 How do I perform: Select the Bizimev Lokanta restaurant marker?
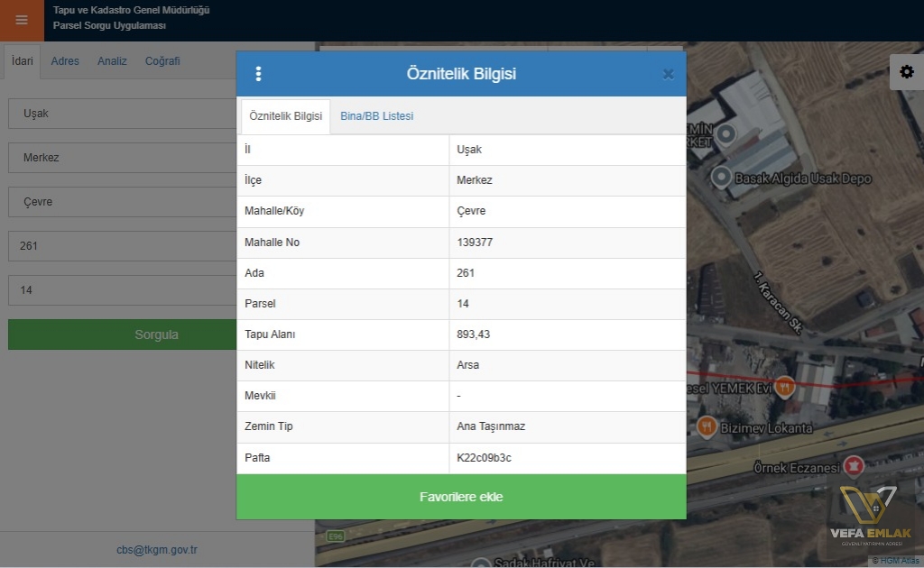(707, 426)
